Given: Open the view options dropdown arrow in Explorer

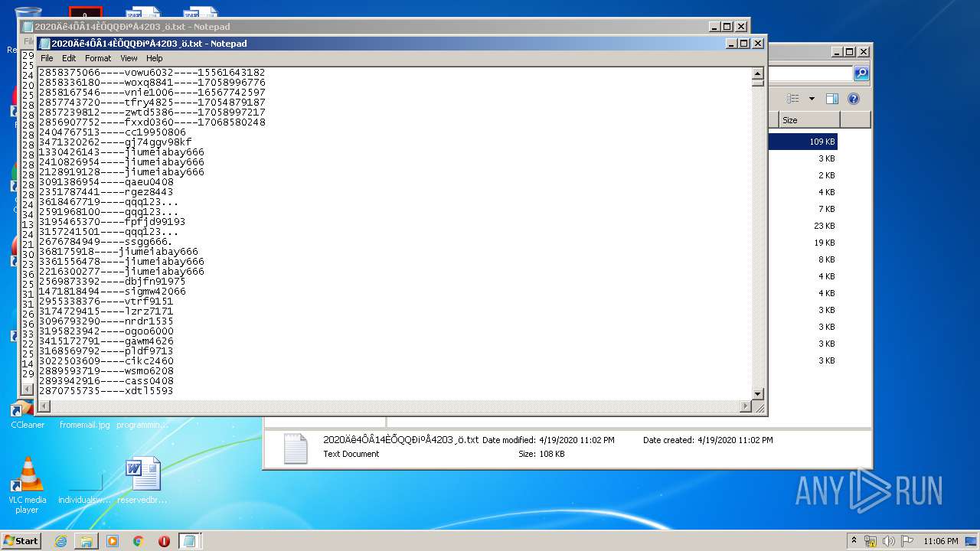Looking at the screenshot, I should point(812,99).
